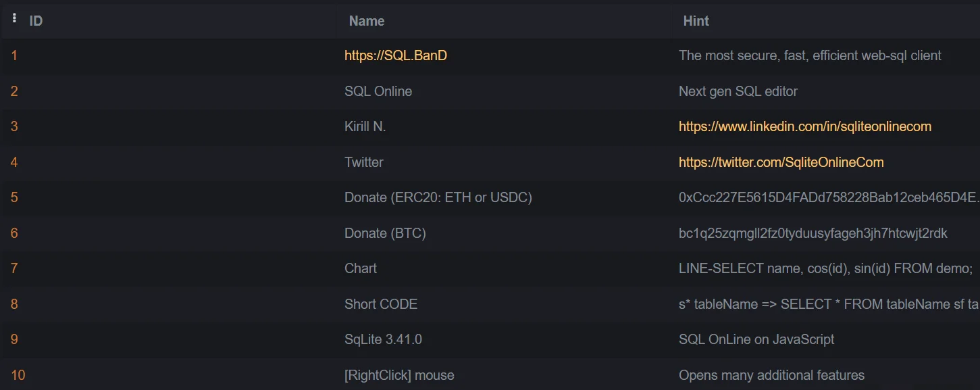Open the three-dot menu beside the ID header
Image resolution: width=980 pixels, height=390 pixels.
click(x=15, y=19)
